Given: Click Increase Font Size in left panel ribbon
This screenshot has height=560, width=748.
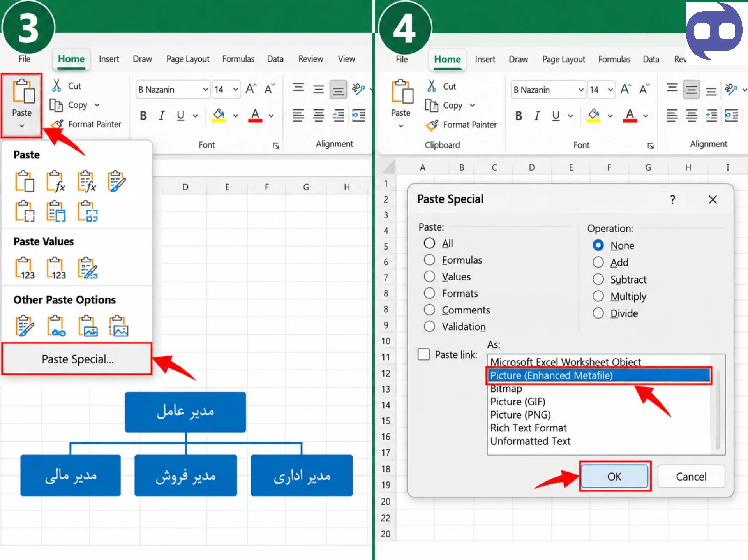Looking at the screenshot, I should [251, 89].
